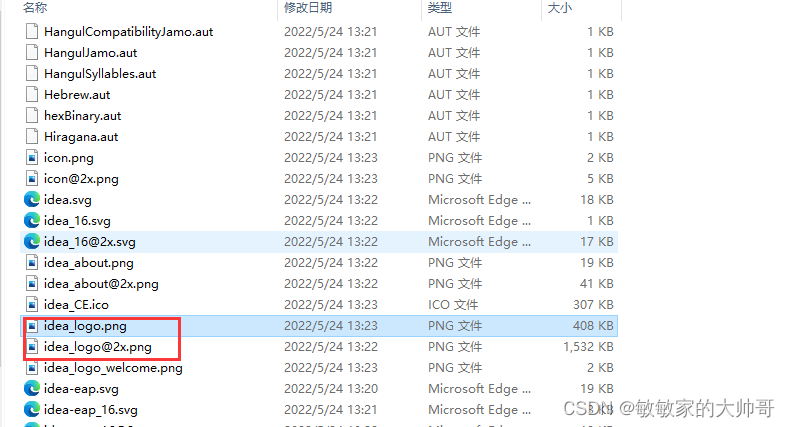Image resolution: width=790 pixels, height=427 pixels.
Task: Click the idea_about.png image icon
Action: pyautogui.click(x=32, y=263)
